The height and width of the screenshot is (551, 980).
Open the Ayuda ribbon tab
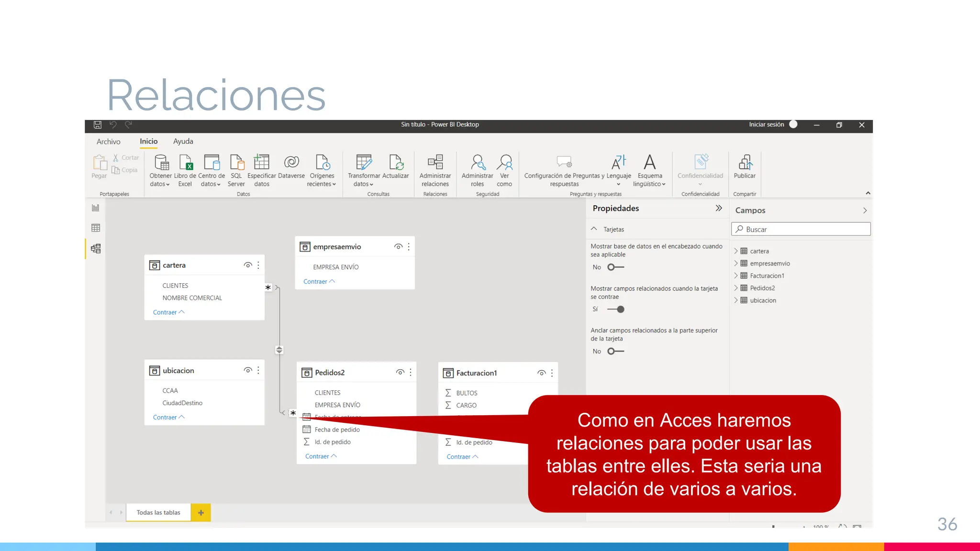183,142
